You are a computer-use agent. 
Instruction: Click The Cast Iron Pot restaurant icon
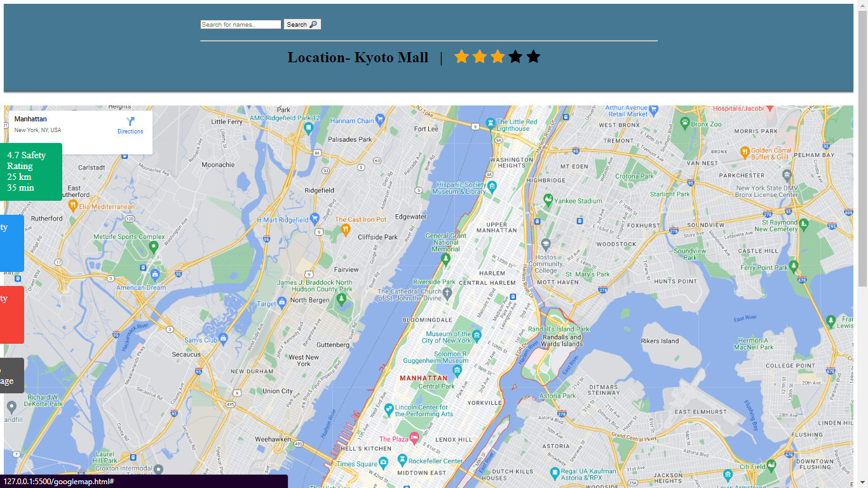346,229
